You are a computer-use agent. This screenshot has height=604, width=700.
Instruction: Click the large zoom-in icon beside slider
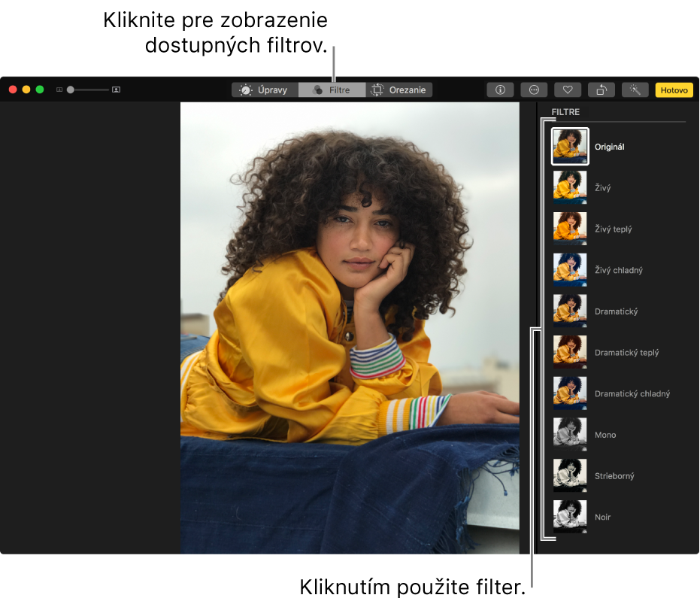(x=116, y=90)
